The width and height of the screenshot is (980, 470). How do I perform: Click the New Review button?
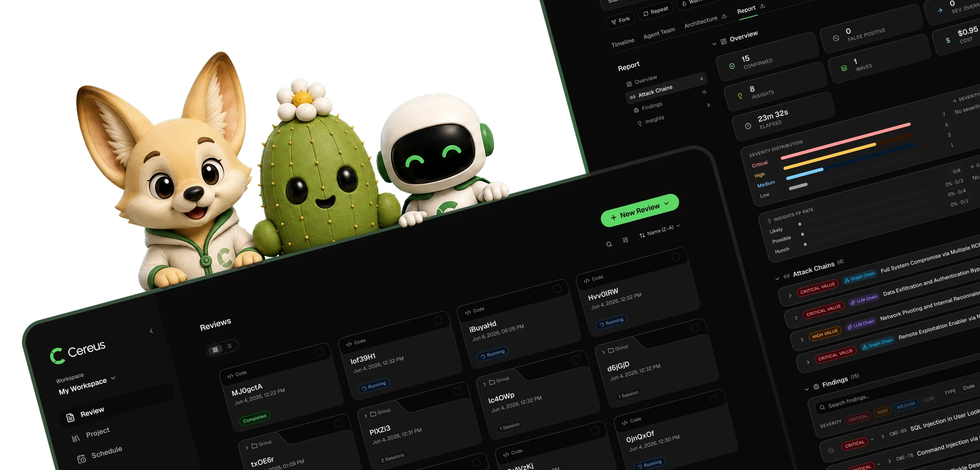pos(640,210)
